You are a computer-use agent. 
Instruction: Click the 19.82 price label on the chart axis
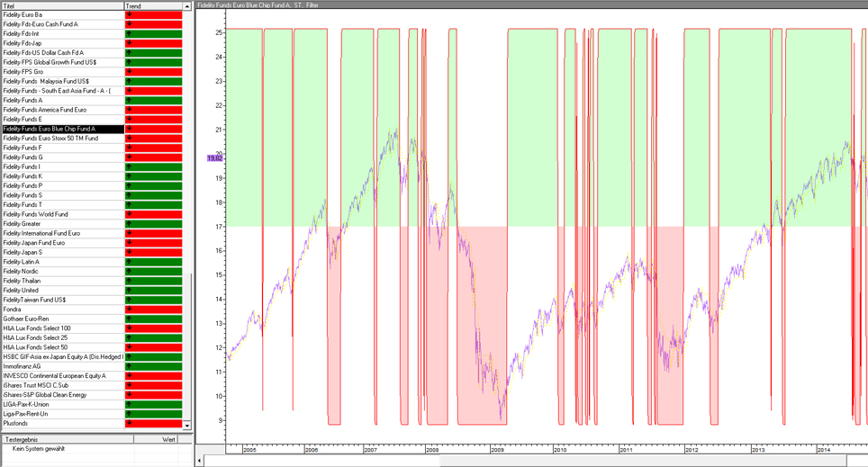click(214, 158)
